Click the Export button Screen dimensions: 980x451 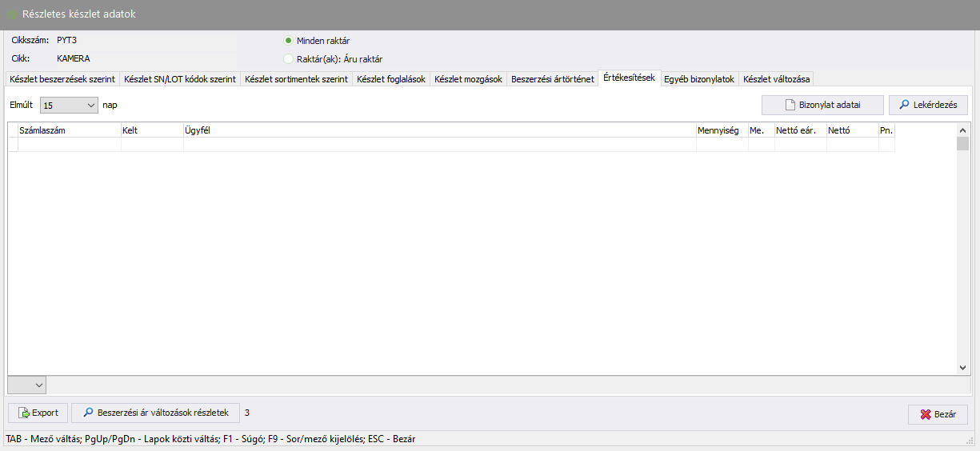click(x=38, y=413)
